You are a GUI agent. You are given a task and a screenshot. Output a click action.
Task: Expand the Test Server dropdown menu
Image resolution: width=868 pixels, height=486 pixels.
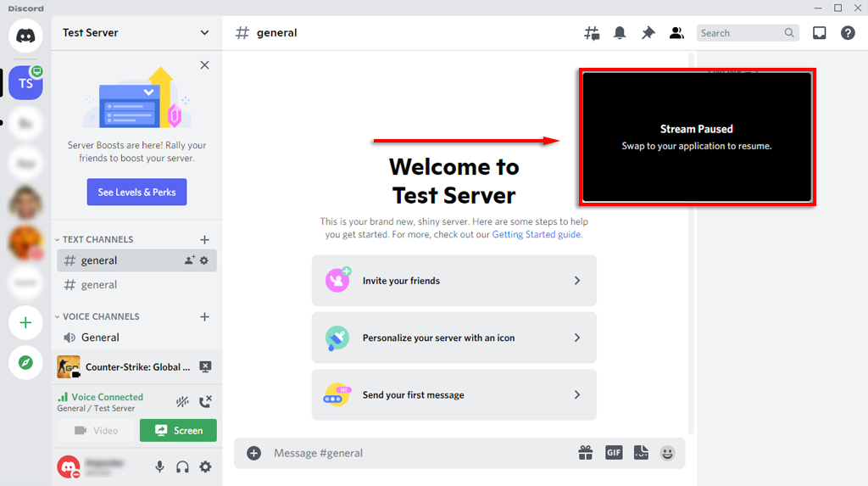click(204, 33)
